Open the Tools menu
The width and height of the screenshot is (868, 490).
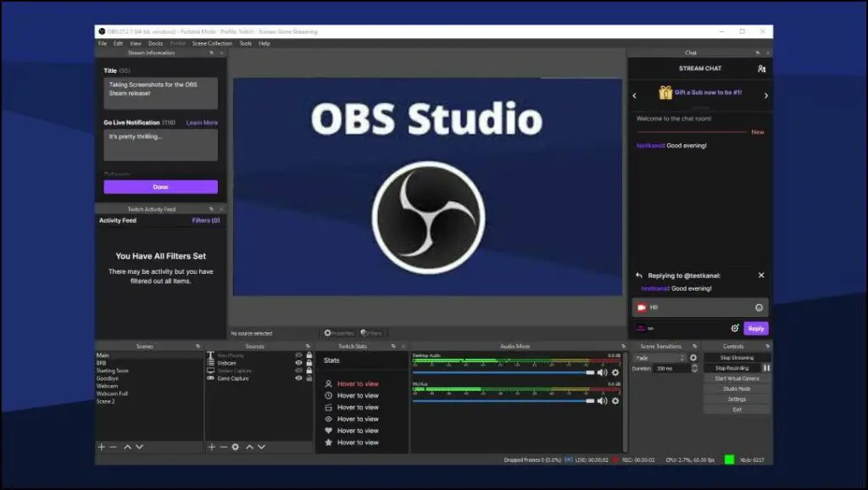coord(245,43)
